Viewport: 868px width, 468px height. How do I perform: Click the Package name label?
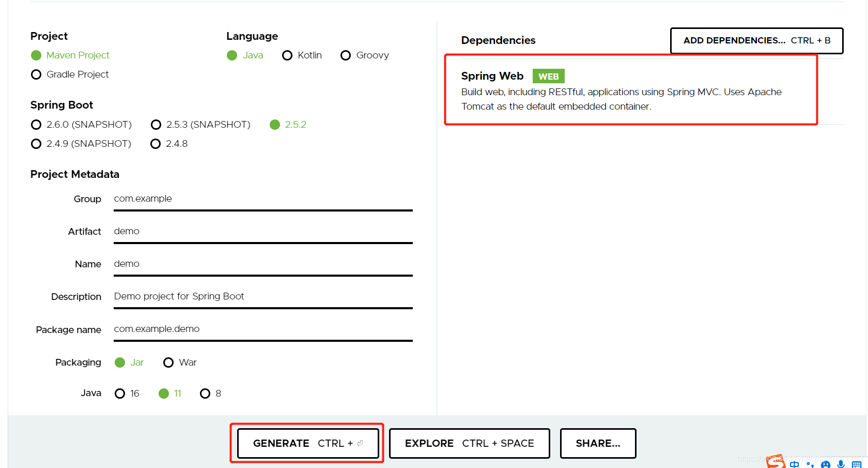coord(68,330)
